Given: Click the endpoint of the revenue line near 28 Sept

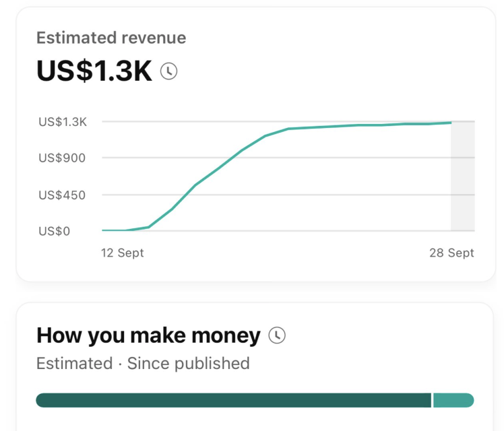Looking at the screenshot, I should pyautogui.click(x=450, y=123).
